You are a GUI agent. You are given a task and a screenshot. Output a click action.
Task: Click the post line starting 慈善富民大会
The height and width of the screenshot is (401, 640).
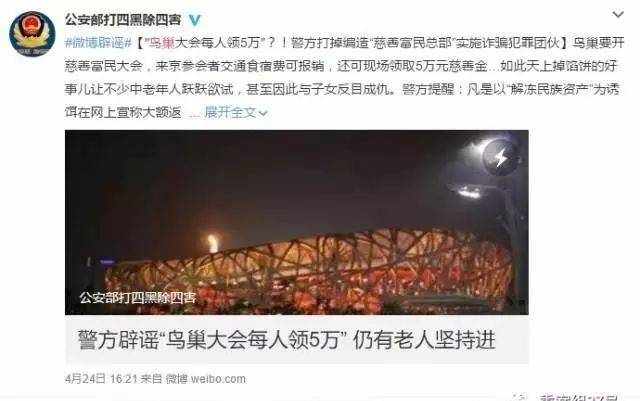coord(341,66)
